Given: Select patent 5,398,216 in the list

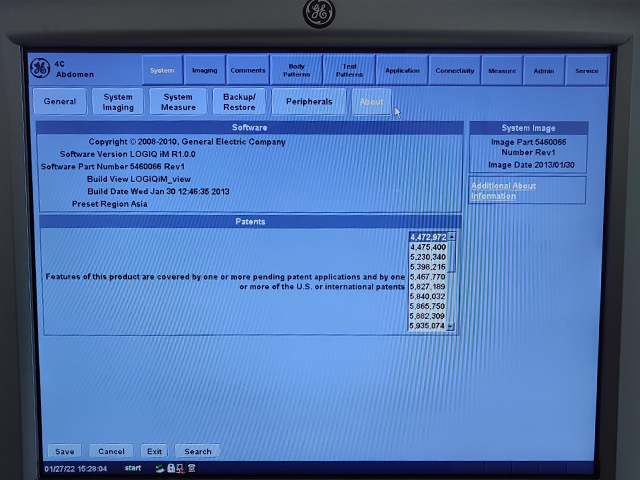Looking at the screenshot, I should 428,267.
